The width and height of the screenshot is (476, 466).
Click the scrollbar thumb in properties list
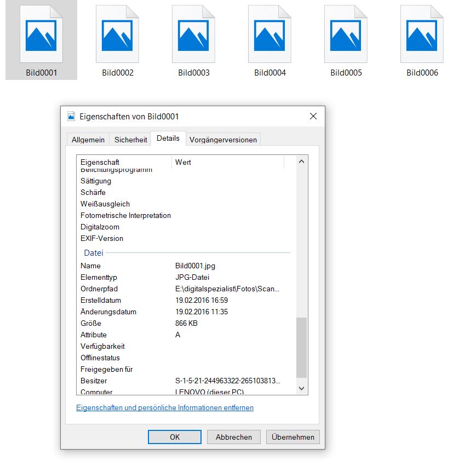click(x=301, y=348)
